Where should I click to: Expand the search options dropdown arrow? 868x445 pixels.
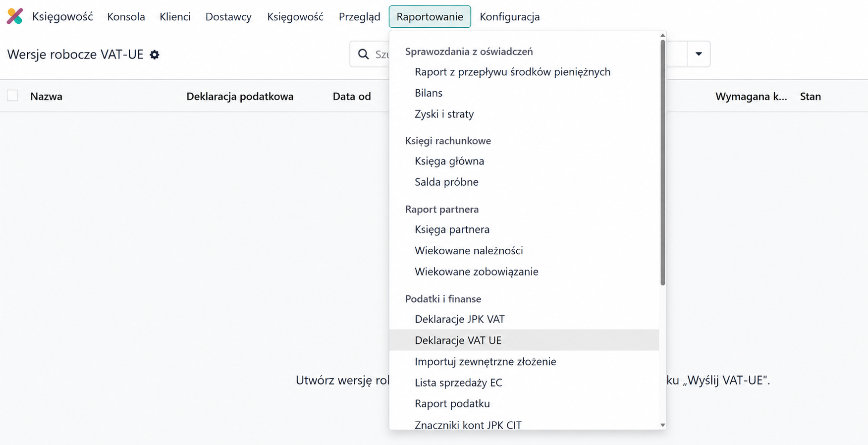tap(699, 54)
